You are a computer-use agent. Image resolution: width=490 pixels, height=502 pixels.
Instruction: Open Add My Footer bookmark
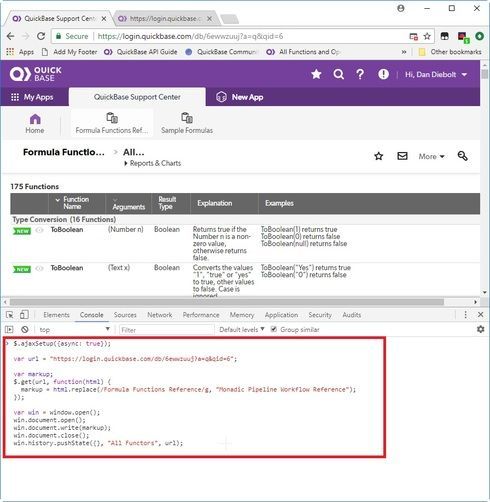coord(69,52)
